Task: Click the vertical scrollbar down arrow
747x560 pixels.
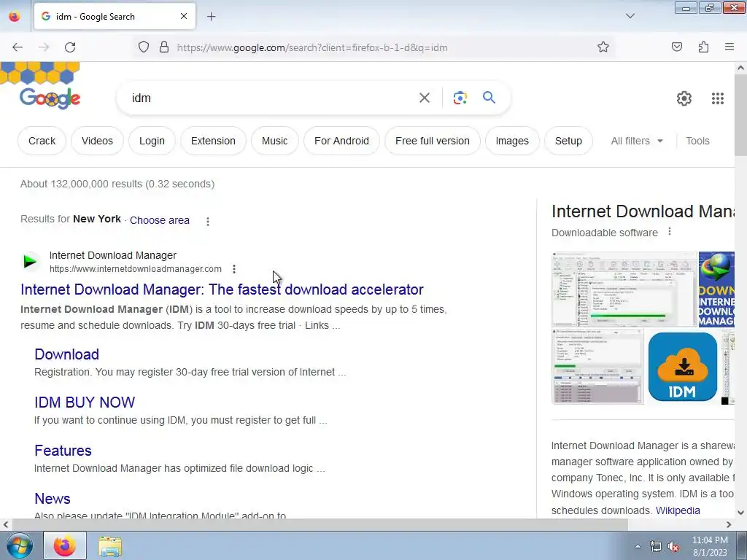Action: pos(740,513)
